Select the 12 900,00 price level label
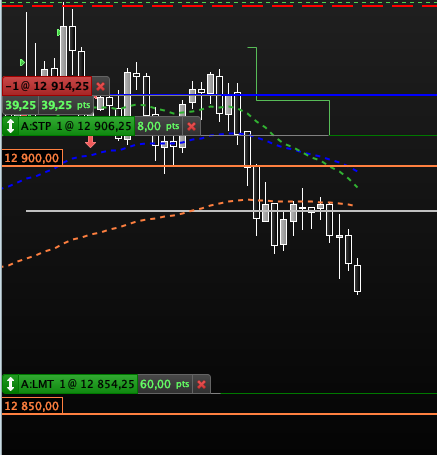This screenshot has width=437, height=455. 32,158
